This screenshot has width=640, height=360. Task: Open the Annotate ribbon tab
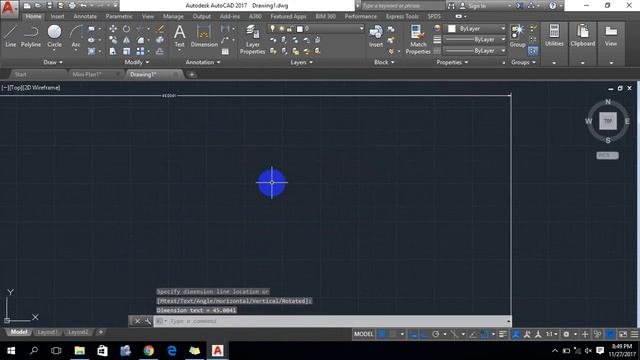point(85,16)
